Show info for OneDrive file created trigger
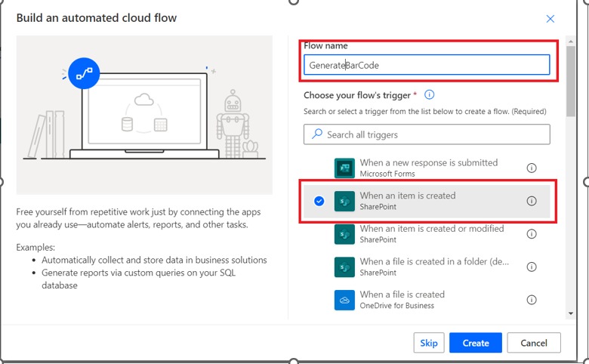 click(x=532, y=301)
